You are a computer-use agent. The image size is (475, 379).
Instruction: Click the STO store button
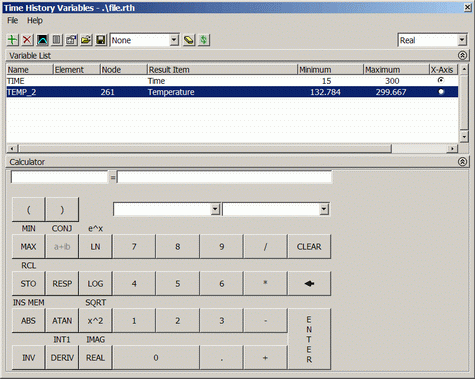(28, 283)
